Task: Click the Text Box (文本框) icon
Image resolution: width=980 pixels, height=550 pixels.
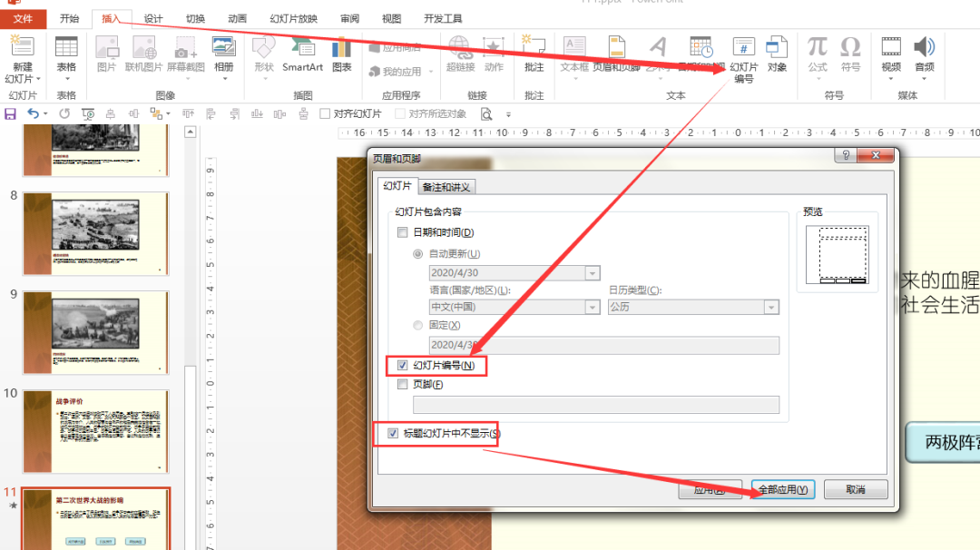Action: tap(574, 47)
